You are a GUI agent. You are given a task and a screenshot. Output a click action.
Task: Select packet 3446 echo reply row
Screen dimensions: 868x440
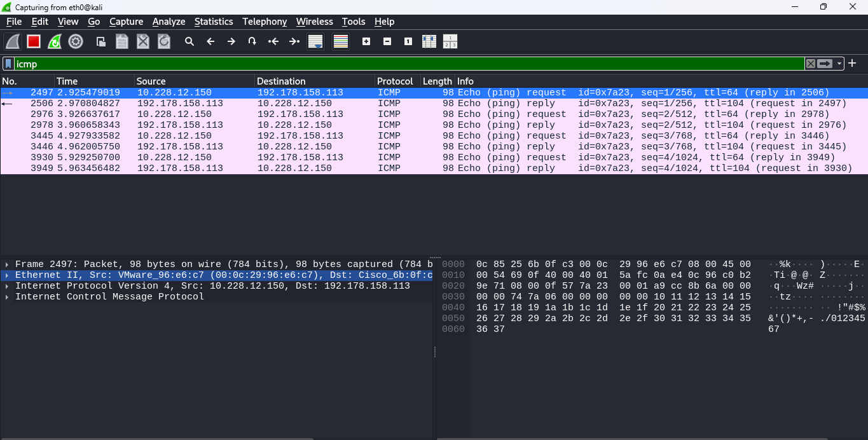pos(434,146)
